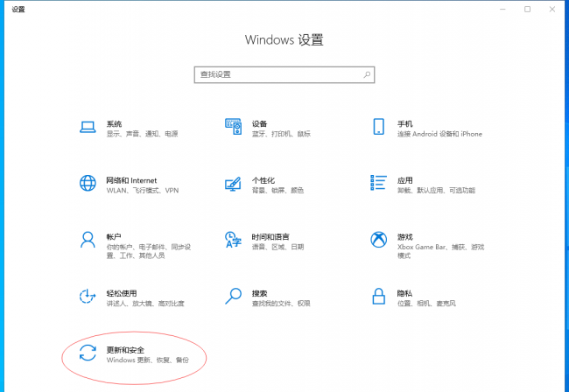The image size is (569, 392).
Task: Click the dashed-clock icon for 轻松使用
Action: 88,297
